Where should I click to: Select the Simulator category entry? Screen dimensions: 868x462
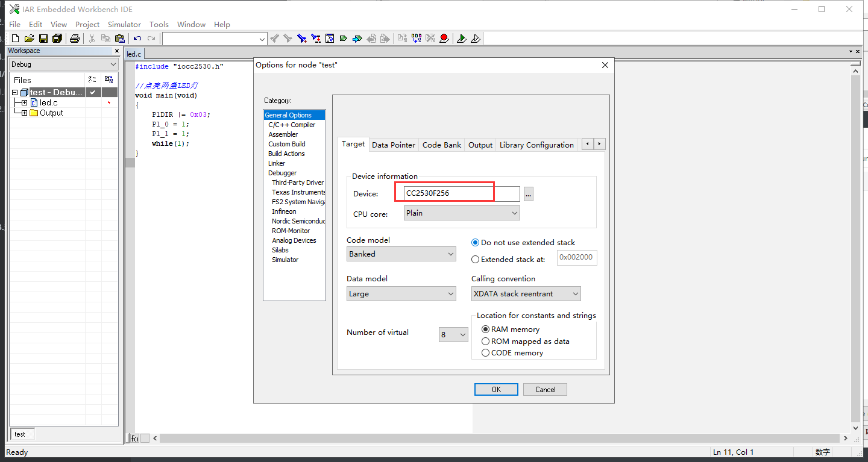pyautogui.click(x=285, y=260)
